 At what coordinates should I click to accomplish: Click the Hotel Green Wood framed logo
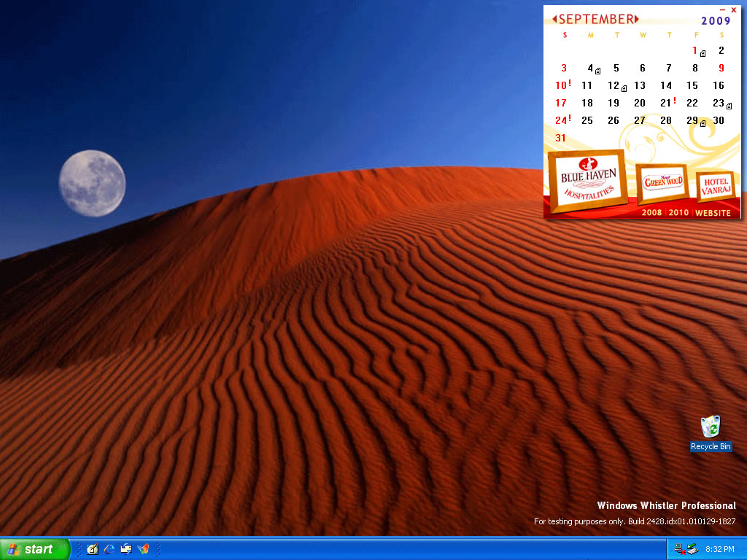662,182
